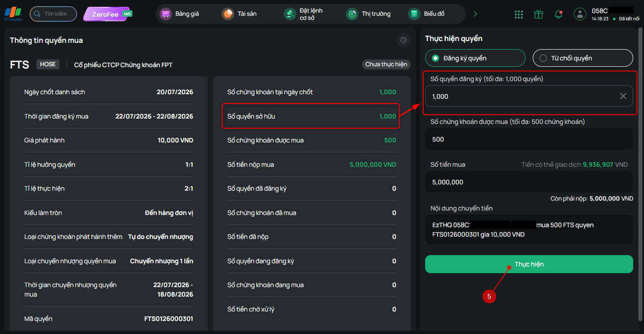Open the rights history clock icon
Screen dimensions: 644x334
point(404,40)
